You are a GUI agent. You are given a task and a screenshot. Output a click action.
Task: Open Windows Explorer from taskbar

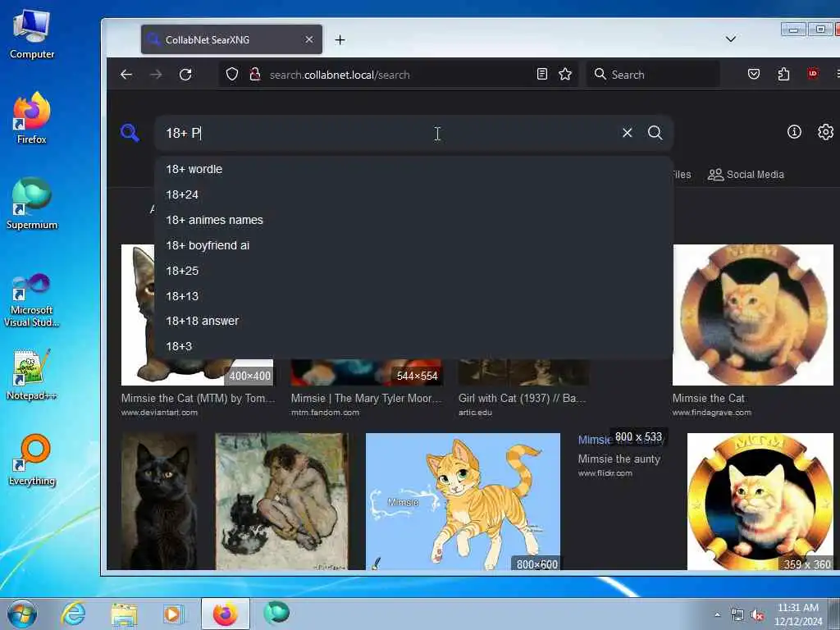coord(124,614)
